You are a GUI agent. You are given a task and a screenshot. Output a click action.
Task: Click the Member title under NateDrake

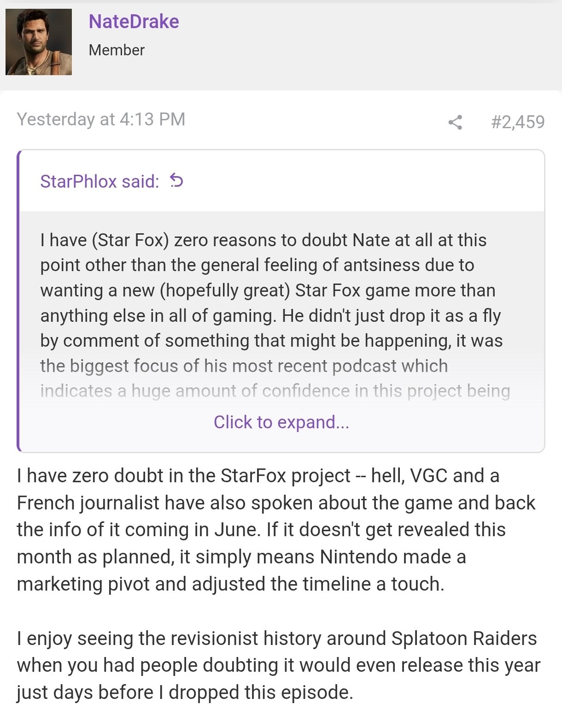click(117, 50)
